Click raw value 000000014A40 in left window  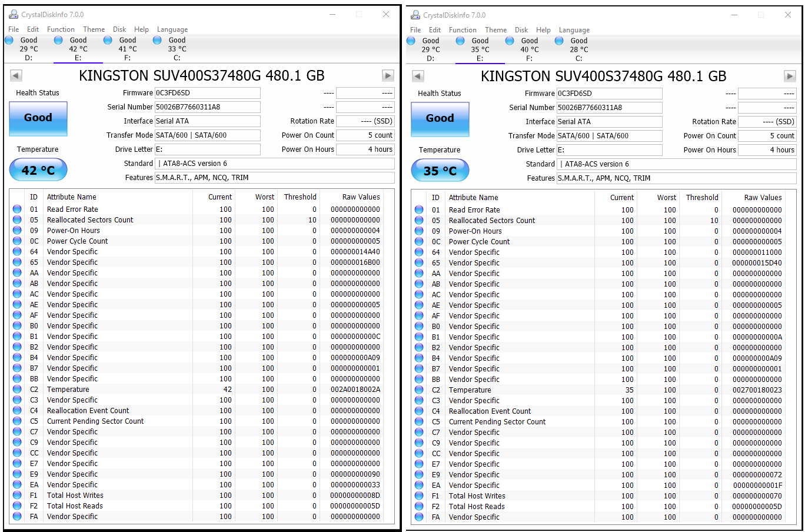point(355,251)
